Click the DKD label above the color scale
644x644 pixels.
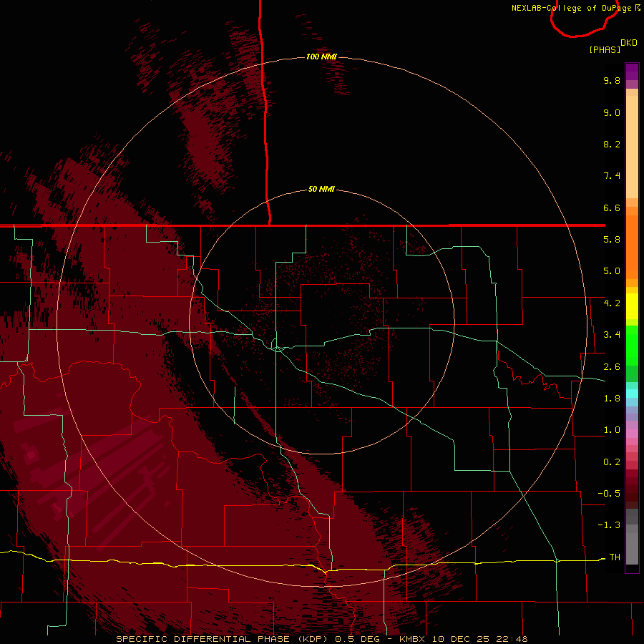(x=629, y=43)
